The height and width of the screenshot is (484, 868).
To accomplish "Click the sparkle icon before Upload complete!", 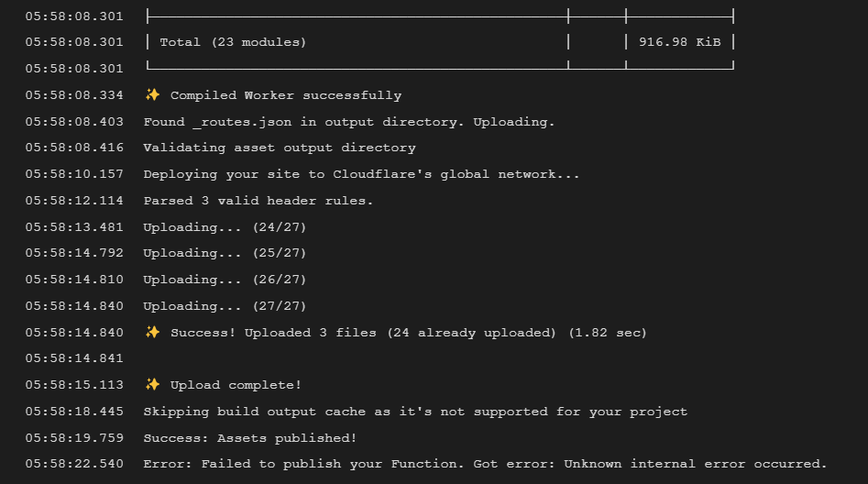I will click(x=152, y=384).
